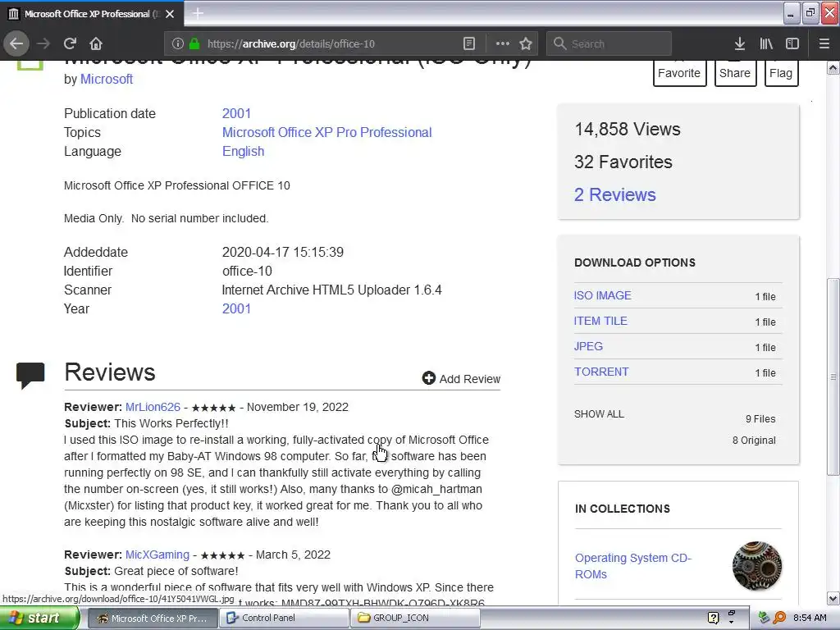
Task: Click the taskbar clock 8:54 AM
Action: pos(810,618)
